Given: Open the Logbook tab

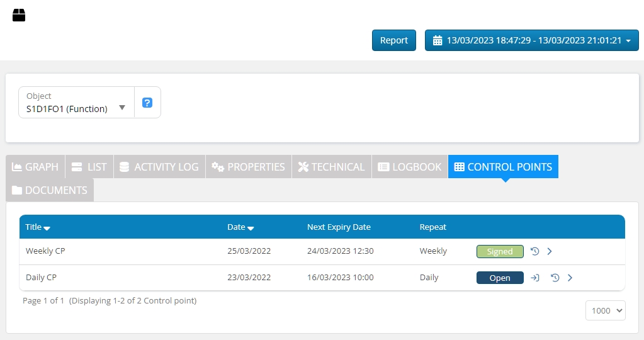Looking at the screenshot, I should pos(409,167).
